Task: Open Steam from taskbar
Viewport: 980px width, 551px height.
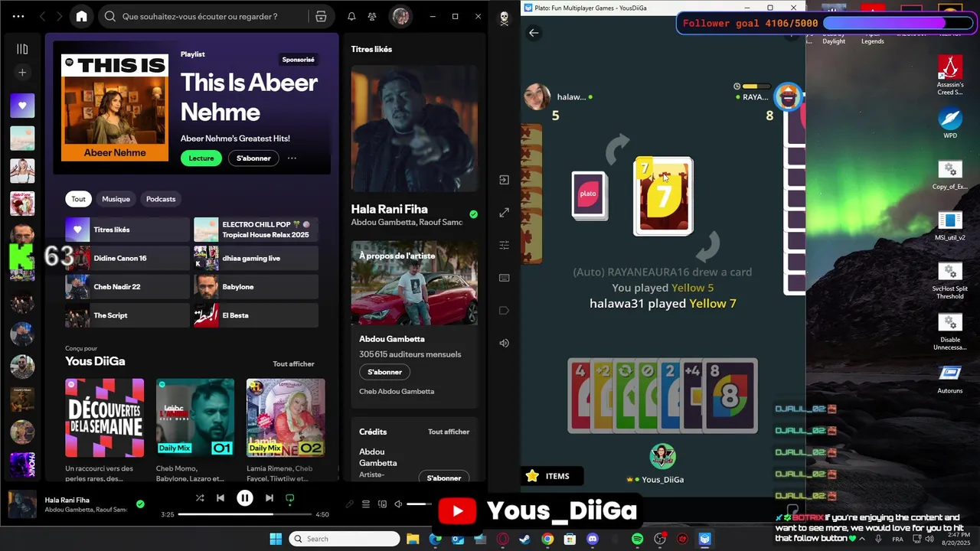Action: [525, 539]
